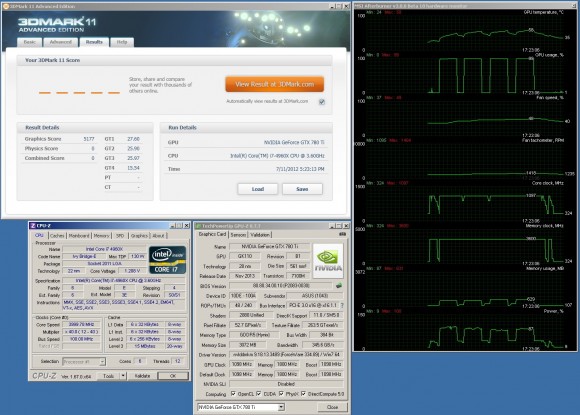Click the Intel Core i7 logo badge
580x415 pixels.
click(167, 260)
